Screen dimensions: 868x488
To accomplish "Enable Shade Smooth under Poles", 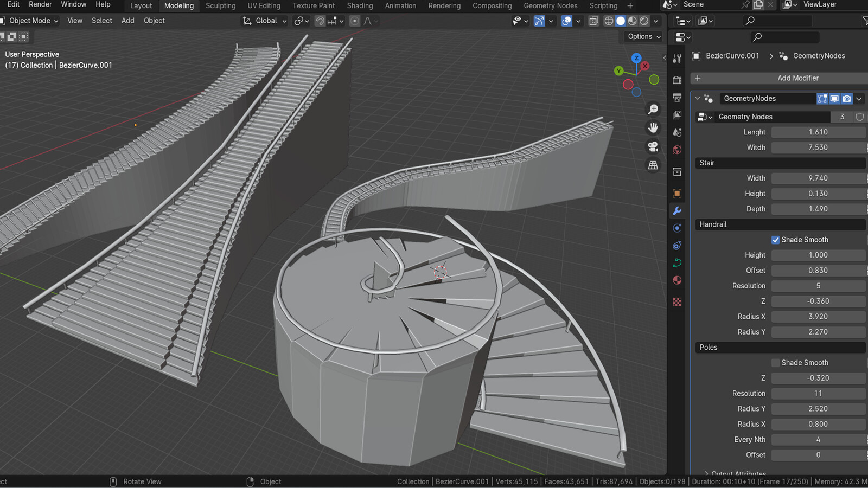I will 776,362.
